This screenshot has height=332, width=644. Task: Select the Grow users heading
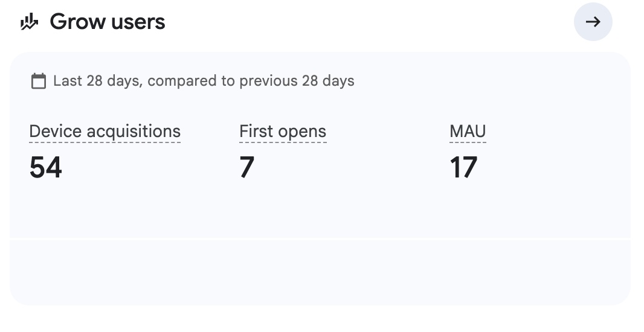(107, 22)
